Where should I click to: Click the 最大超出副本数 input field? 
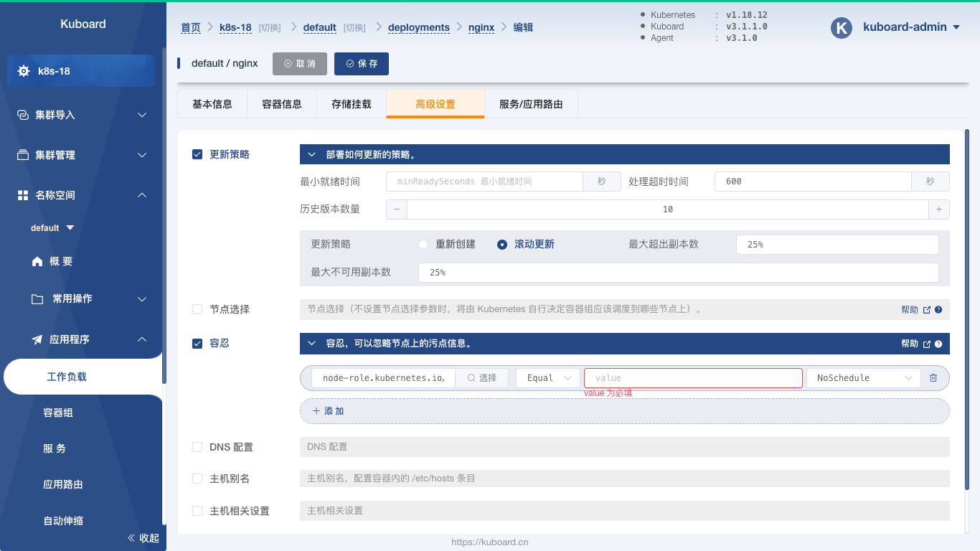coord(837,245)
